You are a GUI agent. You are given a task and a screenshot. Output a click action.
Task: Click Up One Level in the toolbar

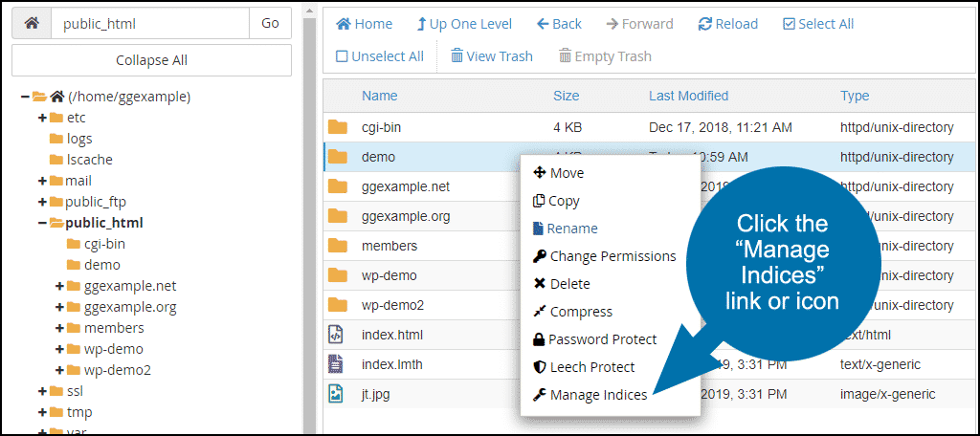(464, 24)
